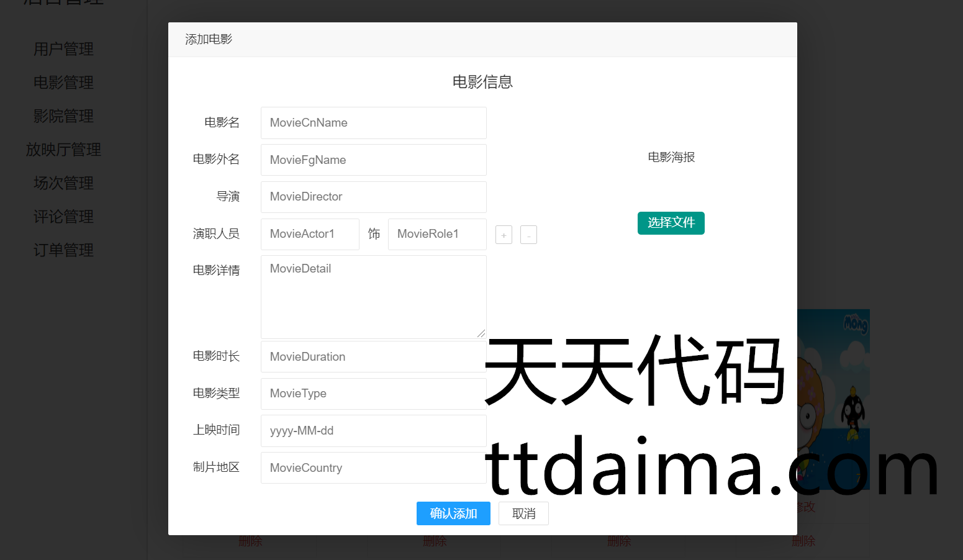Screen dimensions: 963x560
Task: Click the MovieActor1 input box
Action: coord(310,234)
